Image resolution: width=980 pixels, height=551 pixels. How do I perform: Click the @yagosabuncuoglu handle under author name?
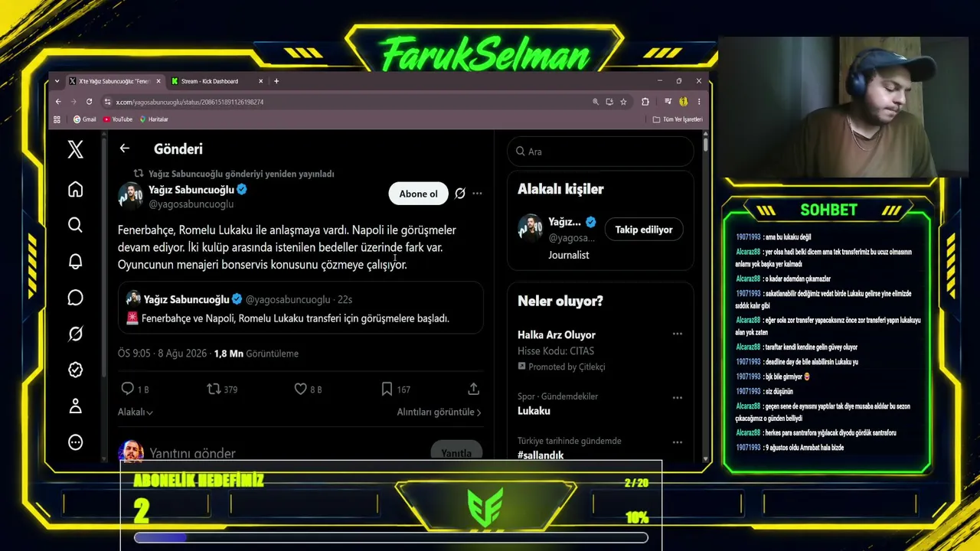pyautogui.click(x=191, y=204)
